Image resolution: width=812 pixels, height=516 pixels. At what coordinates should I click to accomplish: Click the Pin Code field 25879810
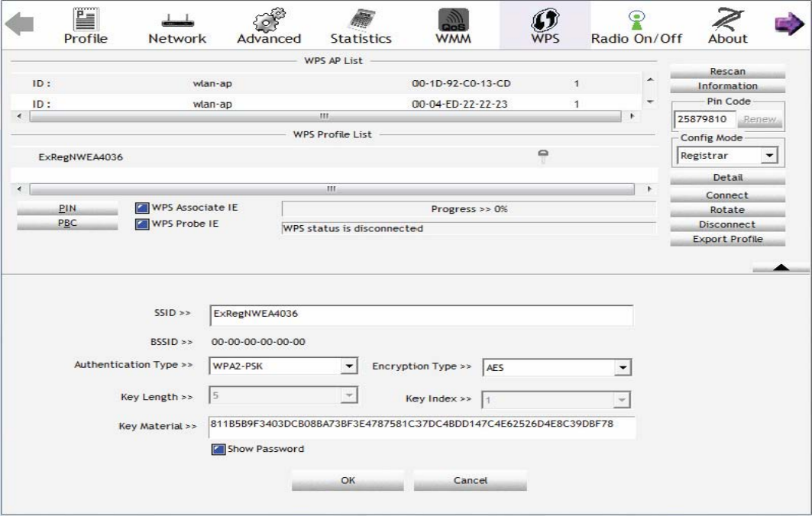pyautogui.click(x=704, y=120)
